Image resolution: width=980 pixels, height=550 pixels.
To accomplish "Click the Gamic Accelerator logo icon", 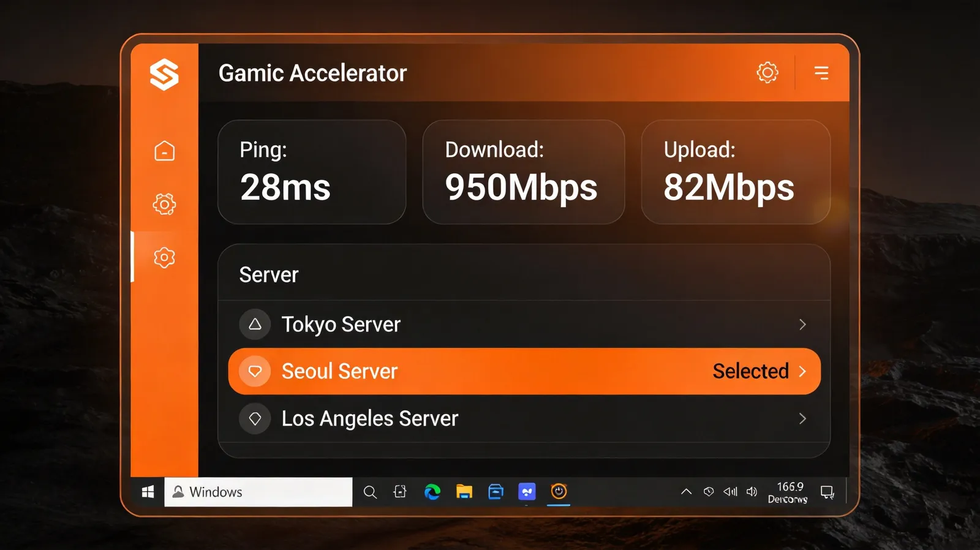I will (164, 74).
